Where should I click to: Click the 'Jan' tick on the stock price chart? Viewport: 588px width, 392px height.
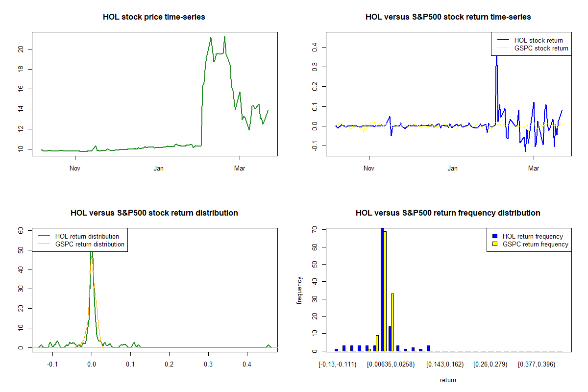click(159, 169)
